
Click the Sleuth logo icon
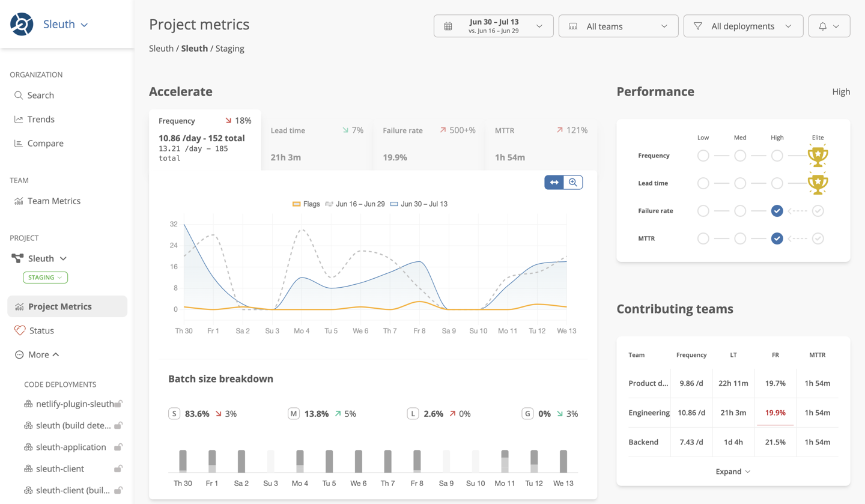coord(22,24)
